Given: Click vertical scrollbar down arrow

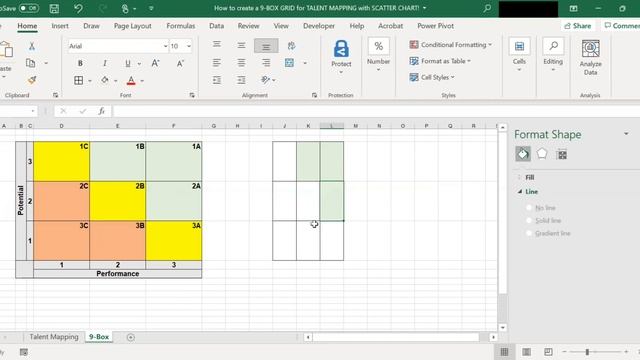Looking at the screenshot, I should (x=503, y=327).
